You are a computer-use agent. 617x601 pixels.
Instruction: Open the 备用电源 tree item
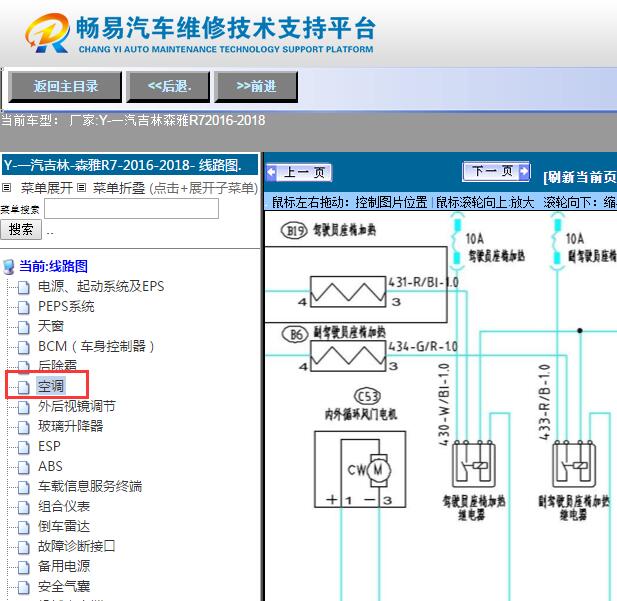click(x=64, y=566)
